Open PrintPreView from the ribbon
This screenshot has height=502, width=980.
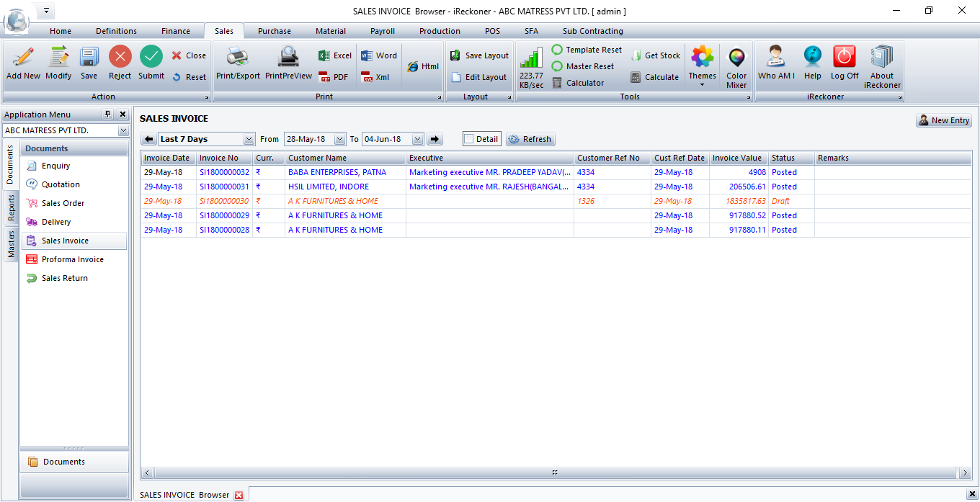pos(288,58)
